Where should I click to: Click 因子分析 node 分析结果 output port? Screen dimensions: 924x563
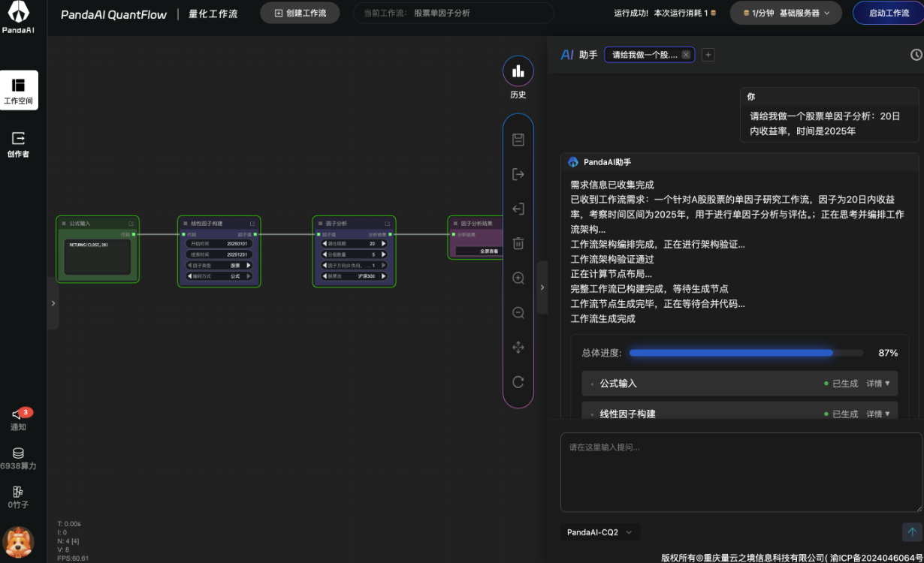391,234
